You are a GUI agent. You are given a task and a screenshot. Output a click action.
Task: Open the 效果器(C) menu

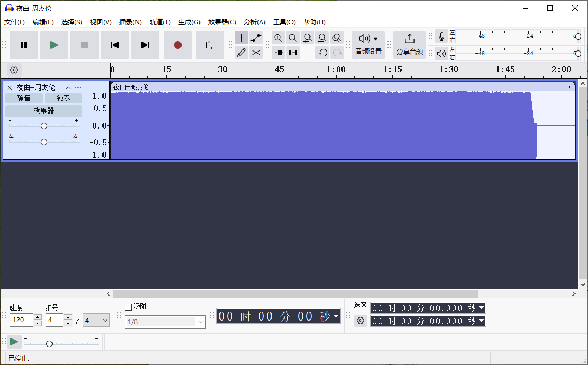[222, 22]
